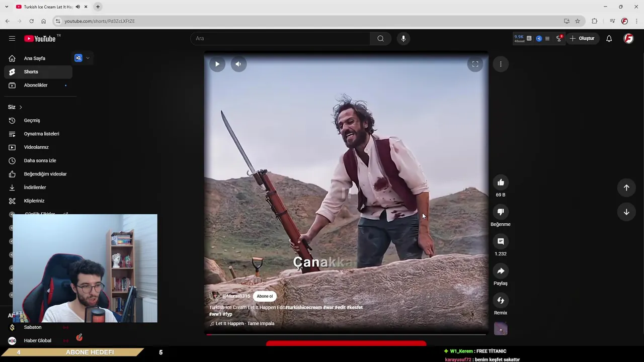Mute the tab via its speaker icon

click(x=77, y=7)
